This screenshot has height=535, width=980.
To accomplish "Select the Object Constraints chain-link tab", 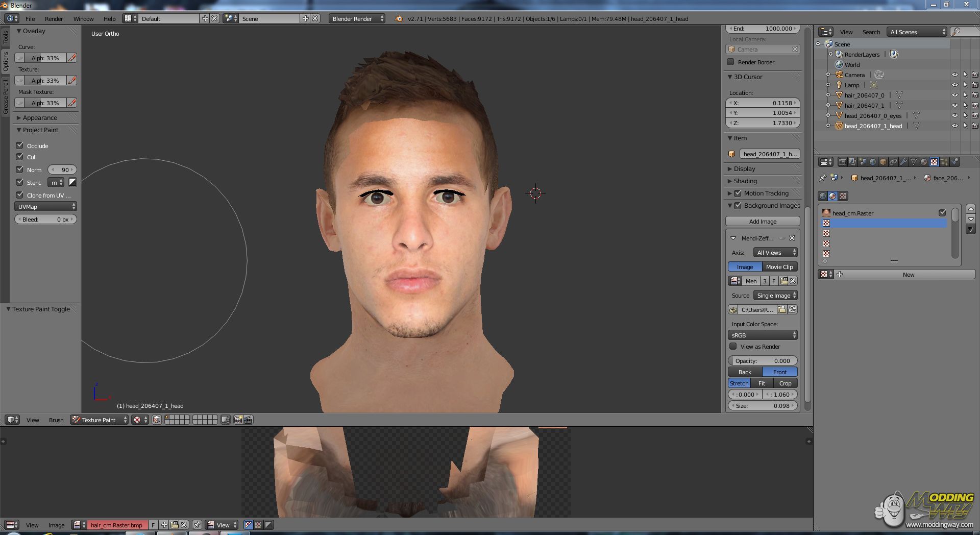I will pyautogui.click(x=893, y=162).
